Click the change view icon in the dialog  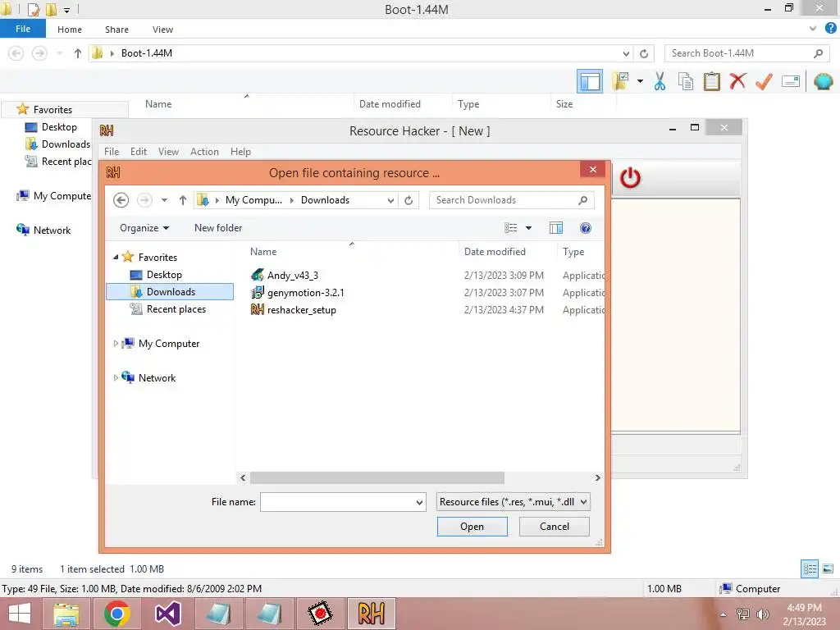[510, 228]
